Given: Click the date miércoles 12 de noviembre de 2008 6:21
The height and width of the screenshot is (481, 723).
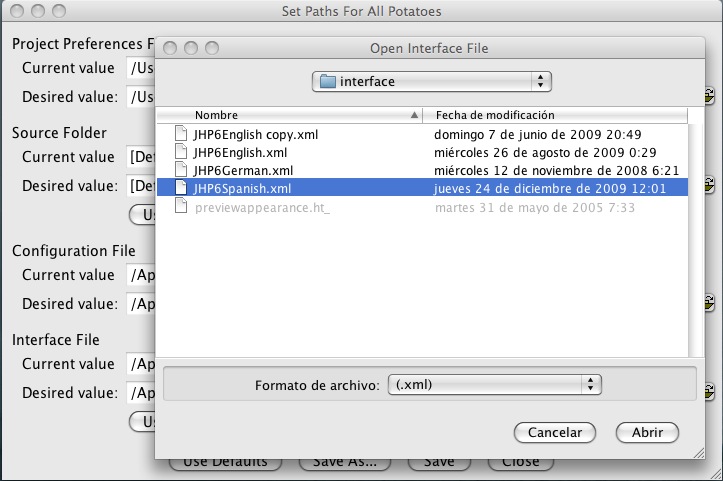Looking at the screenshot, I should [x=557, y=170].
